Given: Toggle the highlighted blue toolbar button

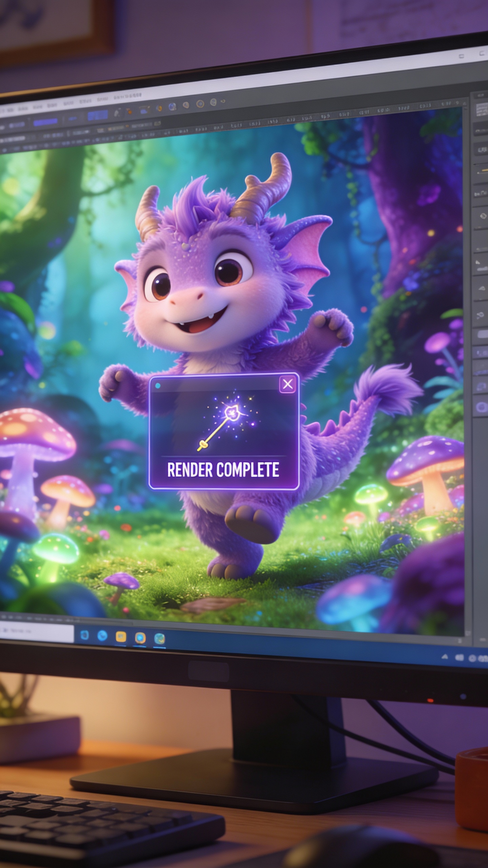Looking at the screenshot, I should pos(98,116).
